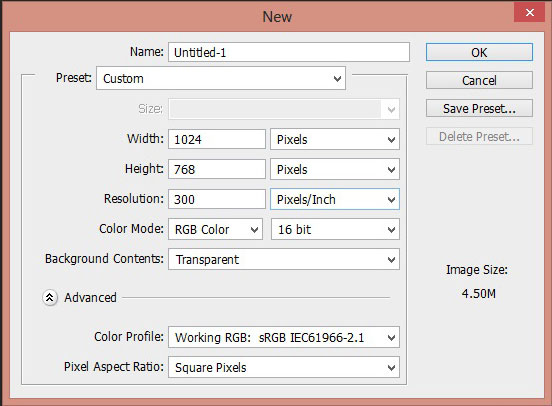This screenshot has height=406, width=552.
Task: Click the OK button
Action: (479, 52)
